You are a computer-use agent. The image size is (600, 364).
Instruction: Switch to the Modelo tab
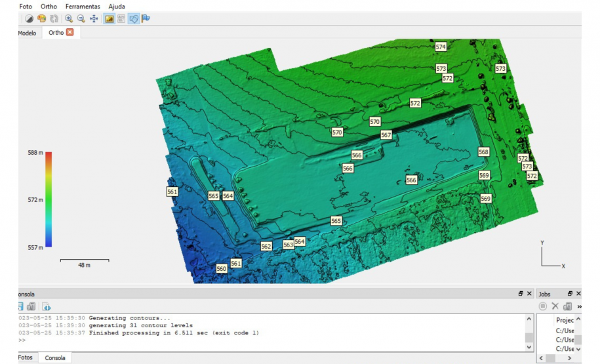[x=27, y=32]
